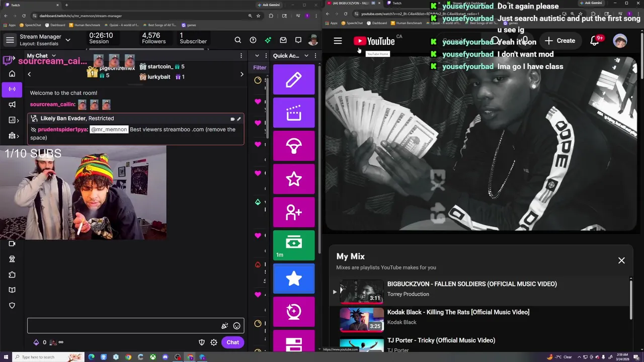Expand the My Chat panel dropdown
The image size is (644, 362).
click(54, 56)
